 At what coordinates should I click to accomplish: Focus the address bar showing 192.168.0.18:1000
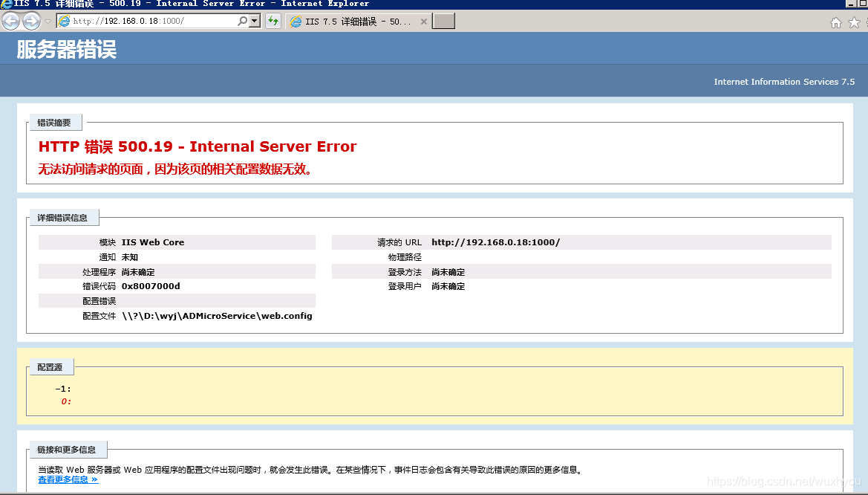[154, 21]
